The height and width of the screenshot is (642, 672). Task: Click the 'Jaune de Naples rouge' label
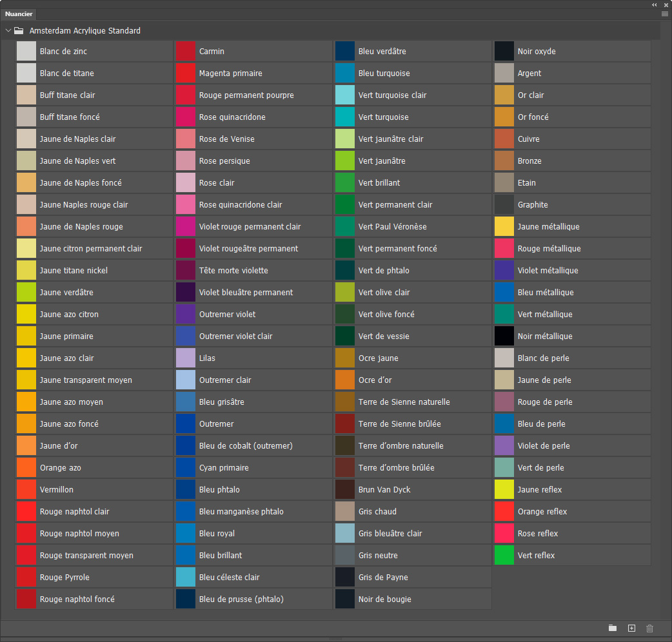pos(81,226)
